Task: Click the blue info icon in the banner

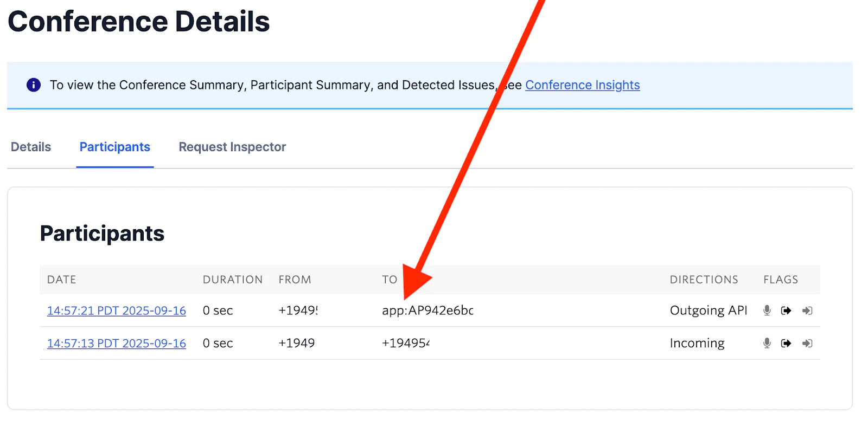Action: [34, 85]
